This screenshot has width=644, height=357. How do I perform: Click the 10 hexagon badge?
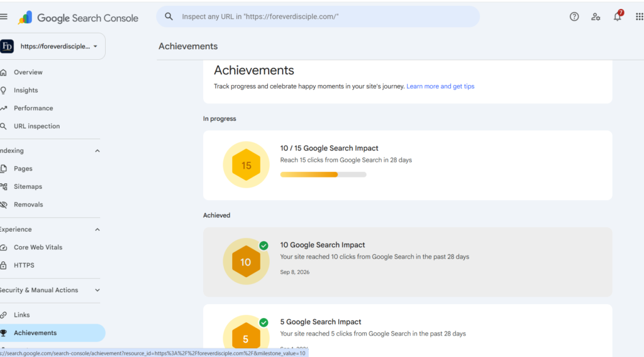tap(246, 261)
